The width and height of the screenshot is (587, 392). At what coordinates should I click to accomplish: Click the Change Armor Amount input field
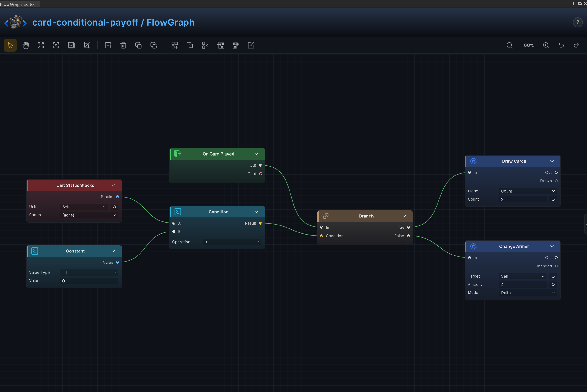[522, 285]
